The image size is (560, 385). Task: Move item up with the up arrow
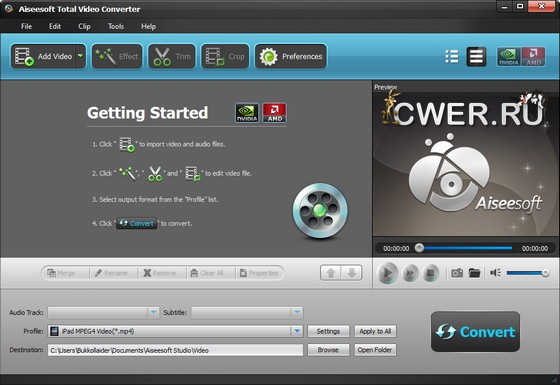(331, 273)
